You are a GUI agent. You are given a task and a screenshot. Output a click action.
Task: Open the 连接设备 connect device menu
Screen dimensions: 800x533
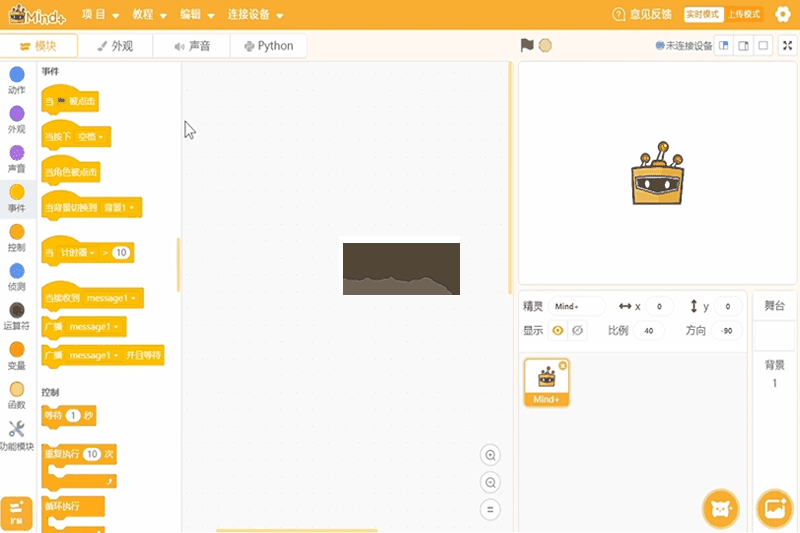pyautogui.click(x=255, y=15)
